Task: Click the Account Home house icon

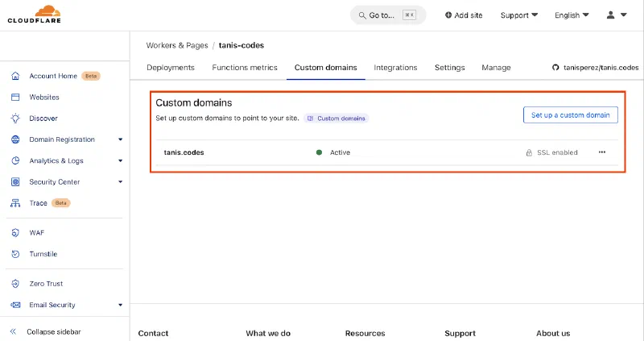Action: [15, 76]
